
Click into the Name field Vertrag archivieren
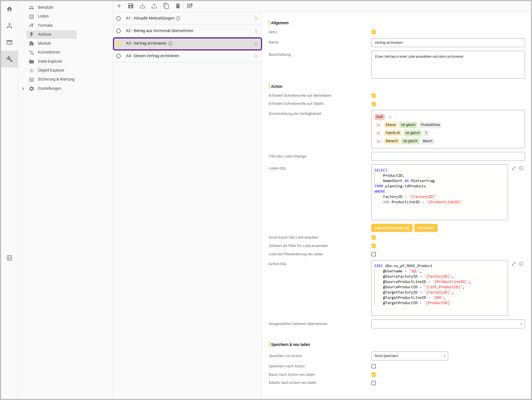[448, 43]
